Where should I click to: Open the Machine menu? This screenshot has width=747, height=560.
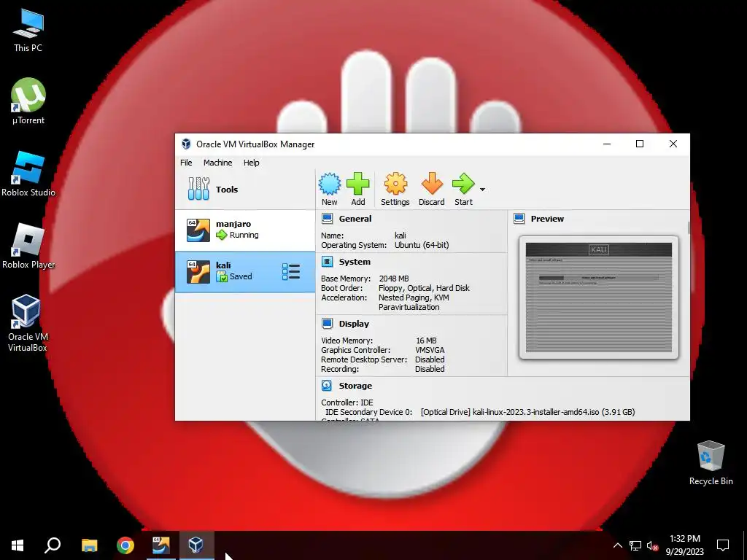point(217,163)
